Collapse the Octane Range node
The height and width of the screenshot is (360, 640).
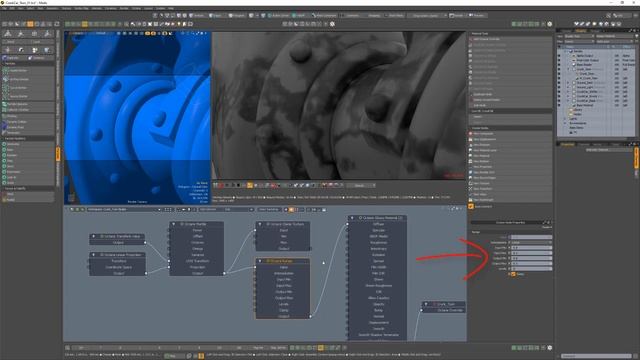260,260
